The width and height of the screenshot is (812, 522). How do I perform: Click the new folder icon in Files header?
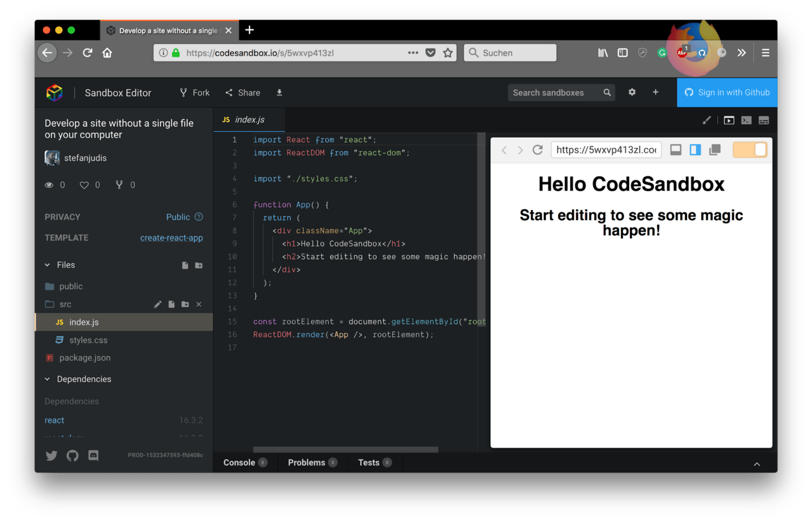(199, 265)
